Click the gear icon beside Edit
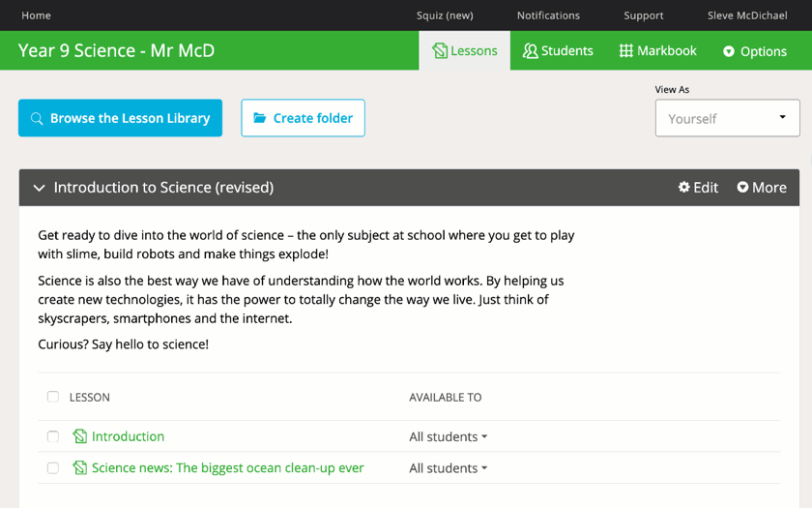This screenshot has width=812, height=508. 684,187
